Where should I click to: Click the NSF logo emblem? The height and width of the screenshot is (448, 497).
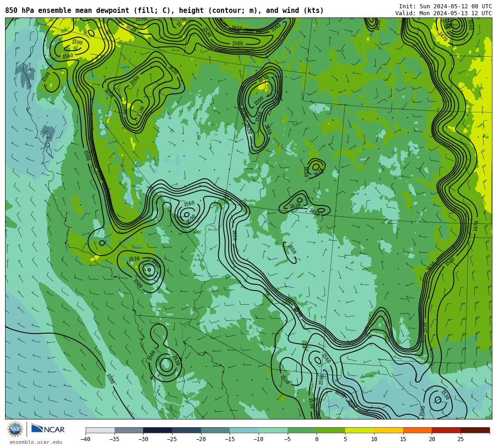tap(15, 429)
